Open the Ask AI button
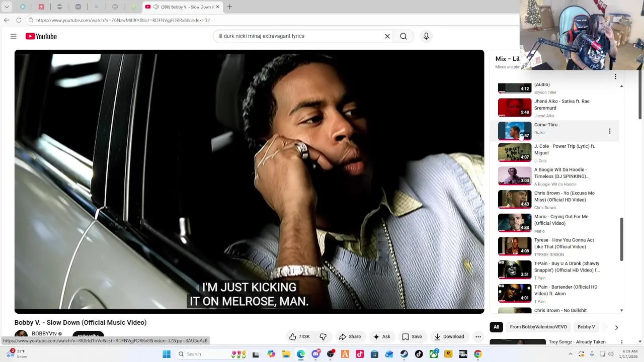Screen dimensions: 644x362 click(x=381, y=337)
